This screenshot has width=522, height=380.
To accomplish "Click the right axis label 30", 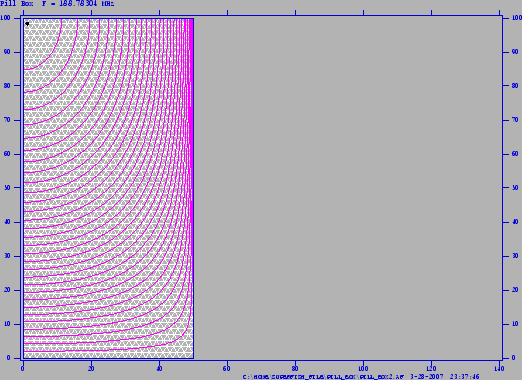I will pyautogui.click(x=515, y=256).
